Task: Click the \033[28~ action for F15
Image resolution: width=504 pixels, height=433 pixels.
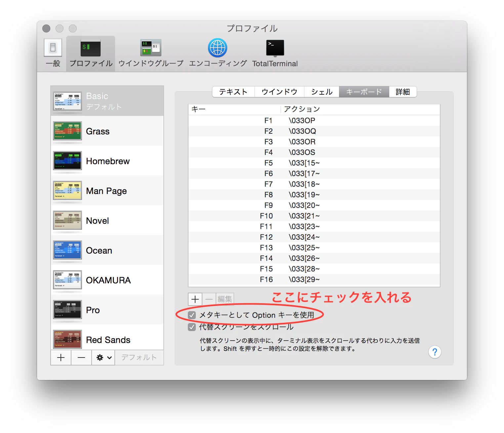Action: click(x=304, y=269)
